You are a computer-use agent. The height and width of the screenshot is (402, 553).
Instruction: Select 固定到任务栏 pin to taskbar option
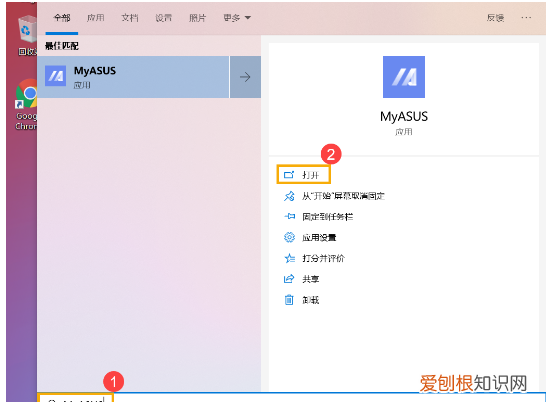click(x=319, y=217)
